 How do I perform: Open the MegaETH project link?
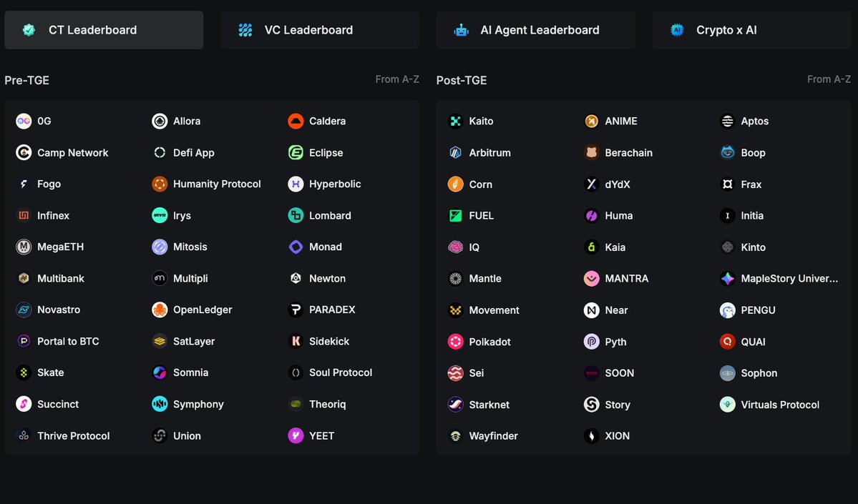coord(60,247)
